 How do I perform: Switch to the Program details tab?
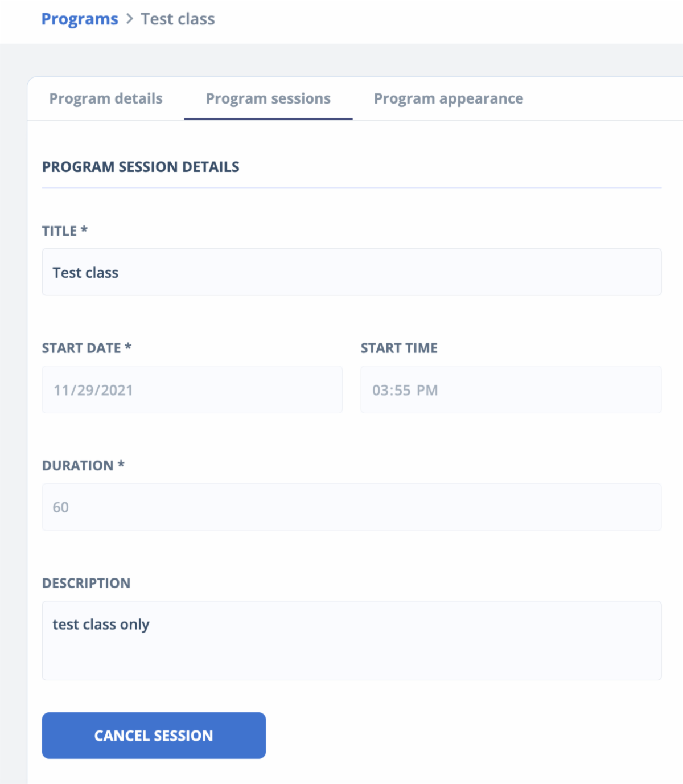(x=106, y=98)
